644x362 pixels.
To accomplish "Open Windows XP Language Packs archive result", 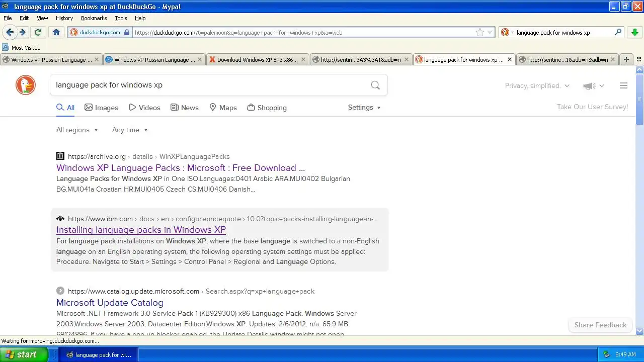I will [x=181, y=168].
